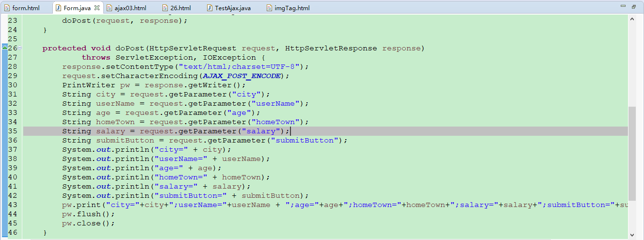
Task: Click pw.close() on line 45
Action: [x=89, y=223]
